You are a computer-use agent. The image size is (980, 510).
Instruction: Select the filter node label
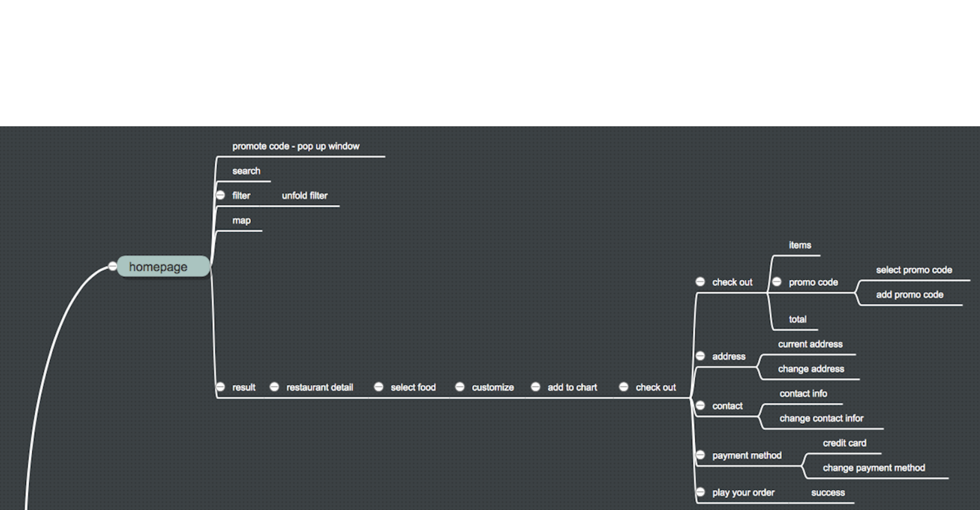(x=241, y=196)
